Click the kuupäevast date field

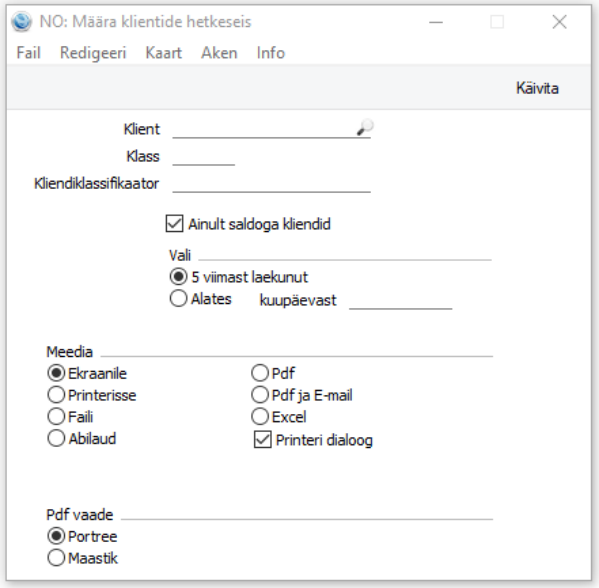(x=401, y=300)
